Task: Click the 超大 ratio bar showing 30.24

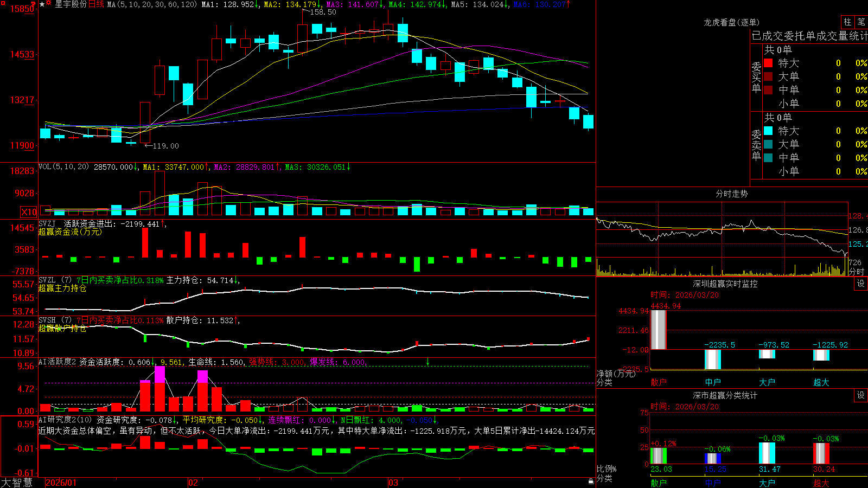Action: pos(821,453)
